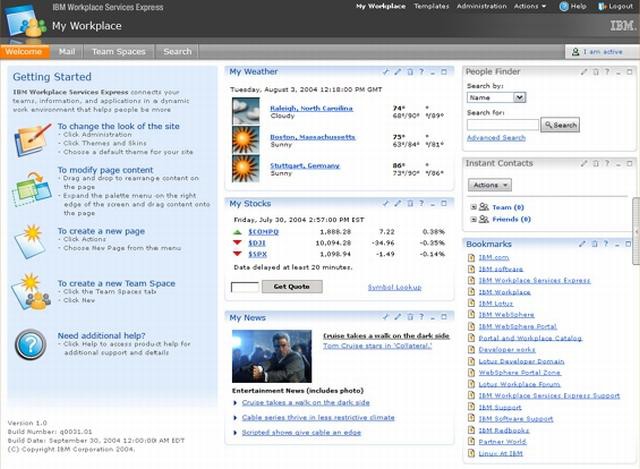Screen dimensions: 640x469
Task: Click the 'Search for' text field
Action: pyautogui.click(x=502, y=125)
